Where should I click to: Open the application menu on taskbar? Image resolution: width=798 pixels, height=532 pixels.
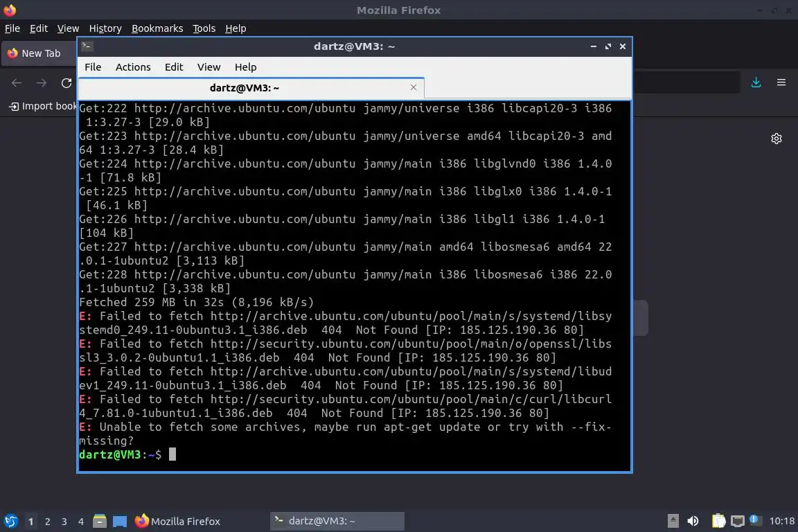[10, 522]
